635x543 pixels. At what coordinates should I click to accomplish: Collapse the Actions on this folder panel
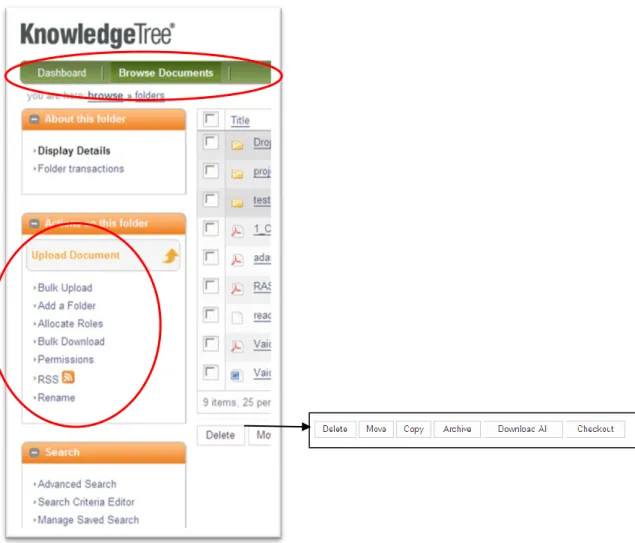tap(34, 223)
